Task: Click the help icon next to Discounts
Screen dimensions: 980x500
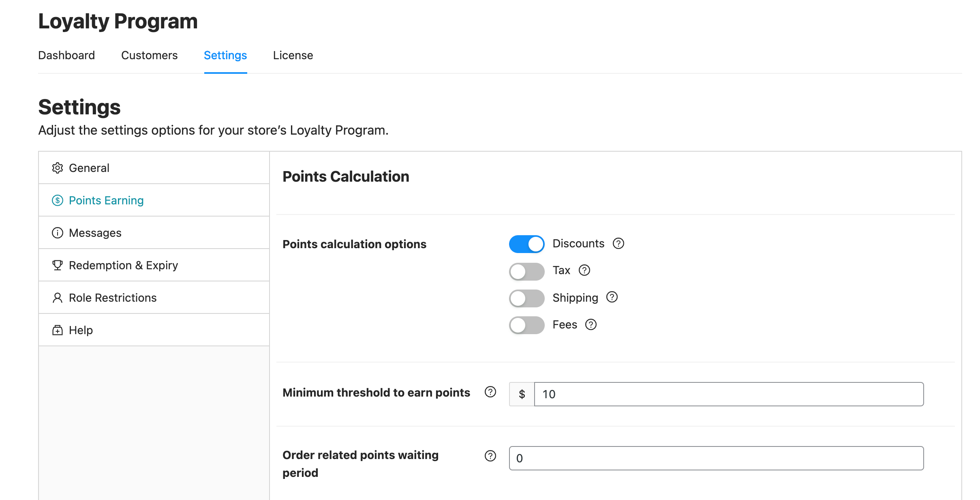Action: tap(618, 243)
